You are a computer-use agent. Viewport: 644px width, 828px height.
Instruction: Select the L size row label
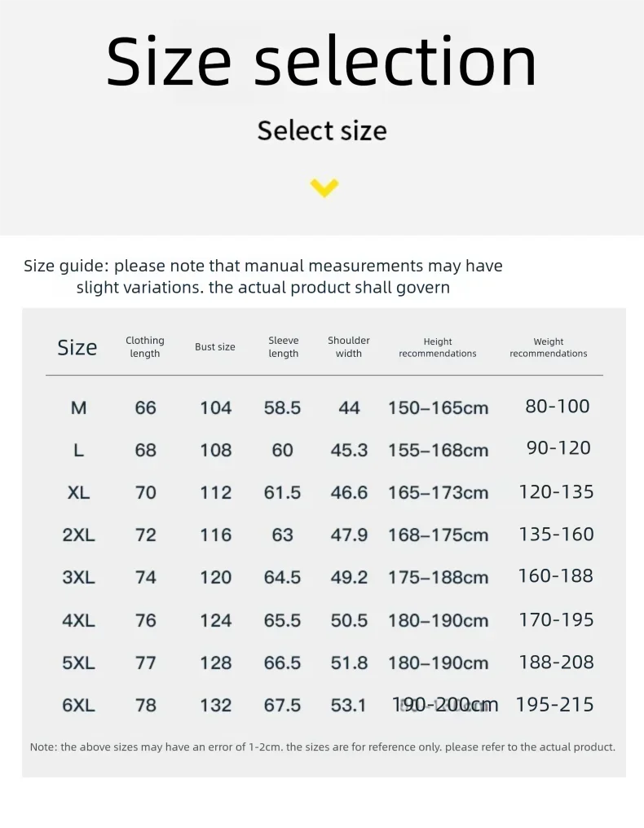[78, 450]
